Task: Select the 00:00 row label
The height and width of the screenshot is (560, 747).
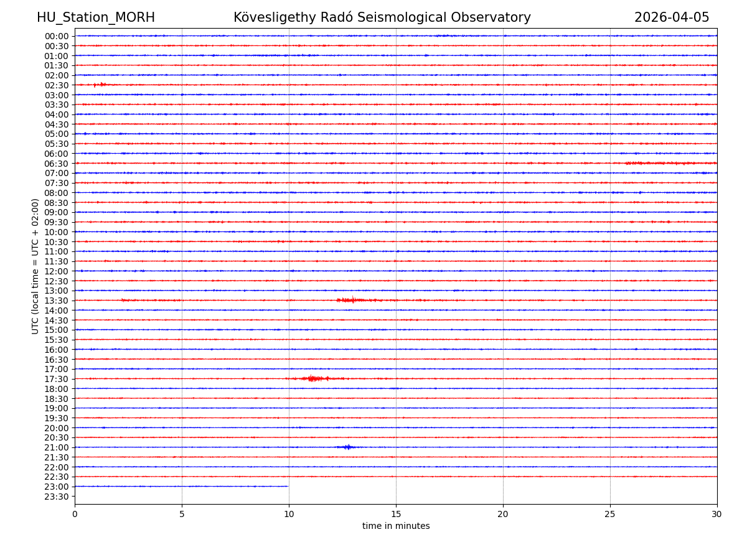Action: tap(57, 36)
